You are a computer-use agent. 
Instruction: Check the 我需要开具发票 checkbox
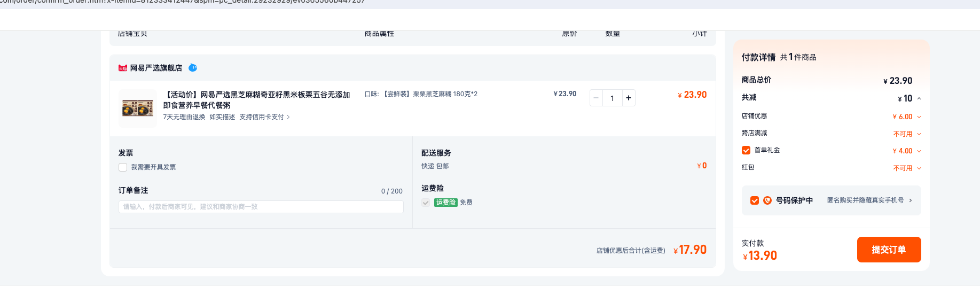(123, 167)
